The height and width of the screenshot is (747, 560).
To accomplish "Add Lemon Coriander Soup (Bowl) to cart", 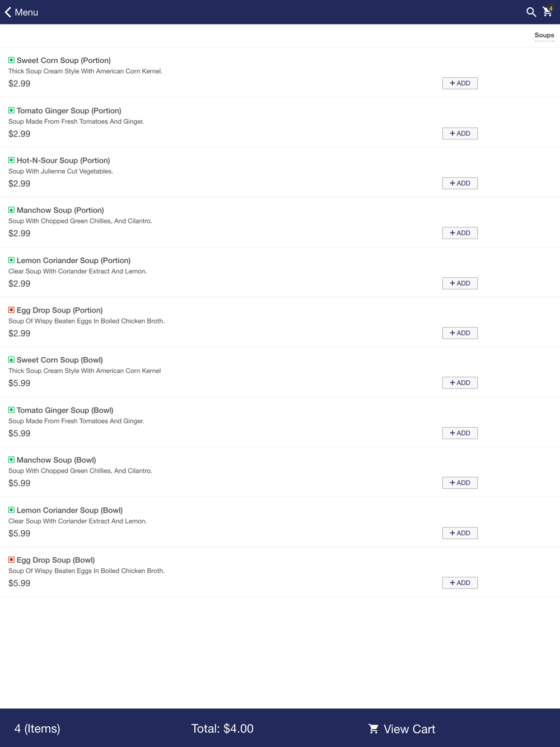I will pyautogui.click(x=460, y=533).
